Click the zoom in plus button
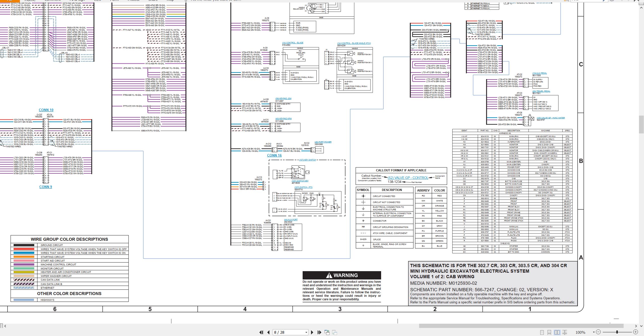 click(635, 332)
